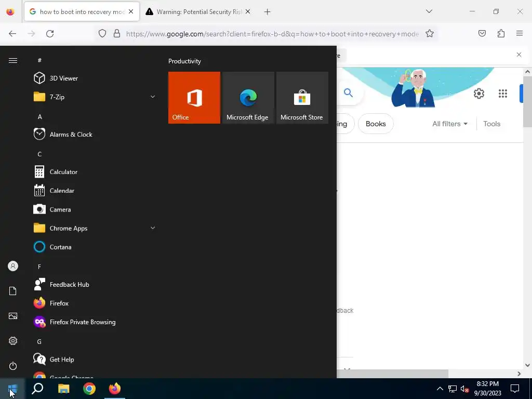Click the letter C section header
The width and height of the screenshot is (532, 399).
39,154
